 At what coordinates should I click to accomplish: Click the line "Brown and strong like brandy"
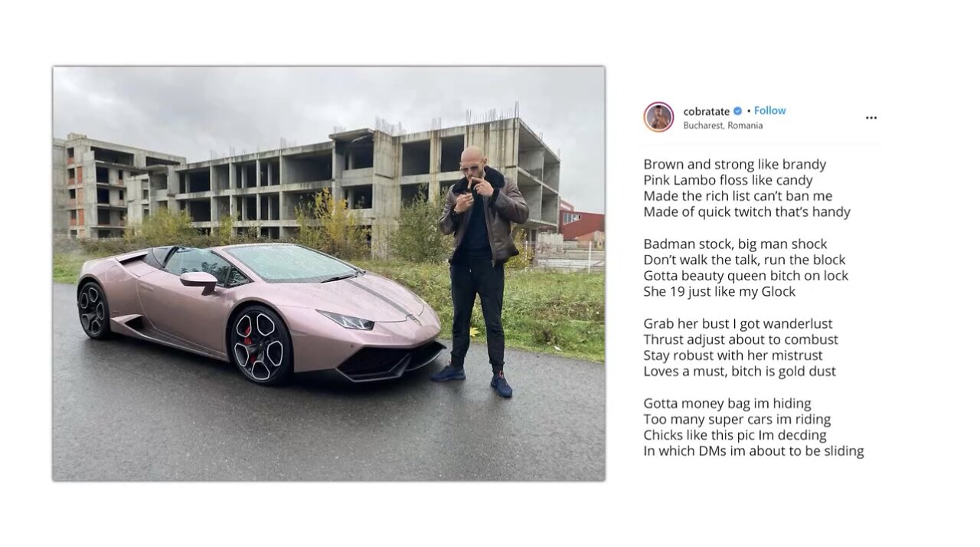pos(734,165)
